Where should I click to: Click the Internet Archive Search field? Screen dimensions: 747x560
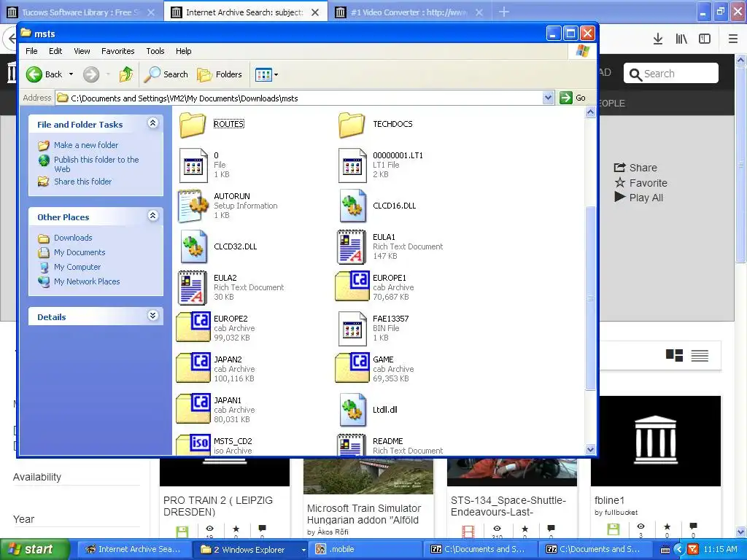click(671, 74)
